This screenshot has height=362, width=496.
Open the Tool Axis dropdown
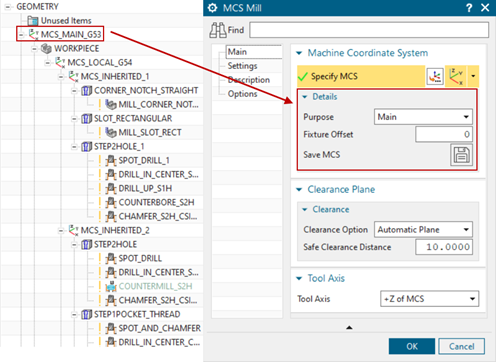click(x=429, y=299)
